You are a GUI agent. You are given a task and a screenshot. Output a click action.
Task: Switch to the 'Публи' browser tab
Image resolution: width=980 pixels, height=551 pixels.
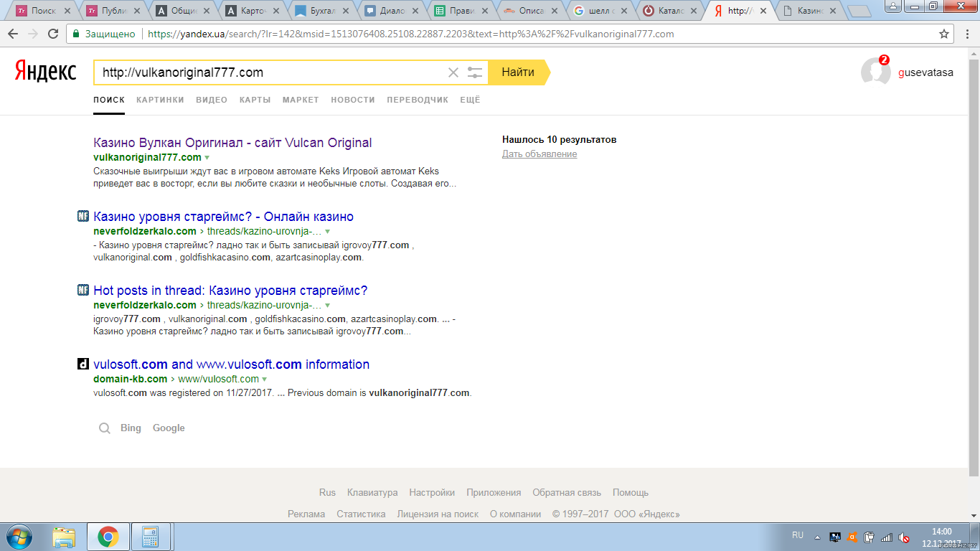(x=113, y=11)
